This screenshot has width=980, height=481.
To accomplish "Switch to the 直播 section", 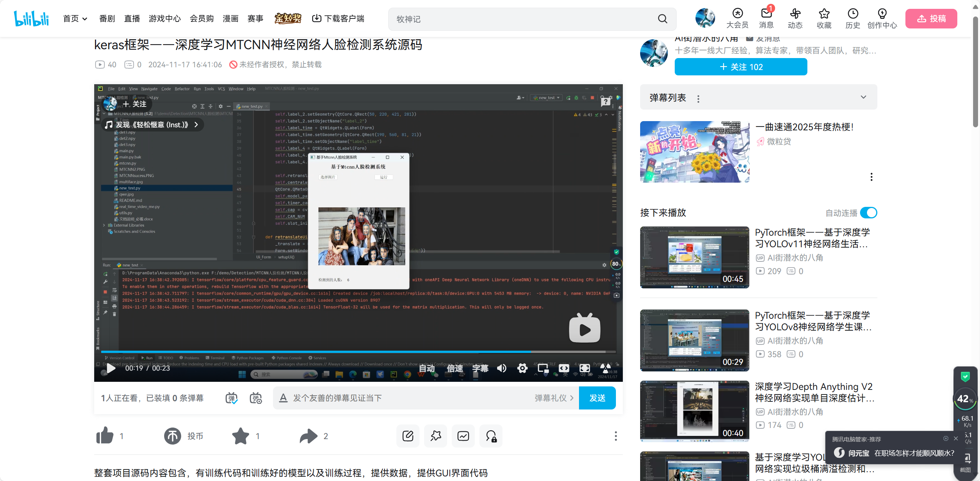I will tap(132, 18).
